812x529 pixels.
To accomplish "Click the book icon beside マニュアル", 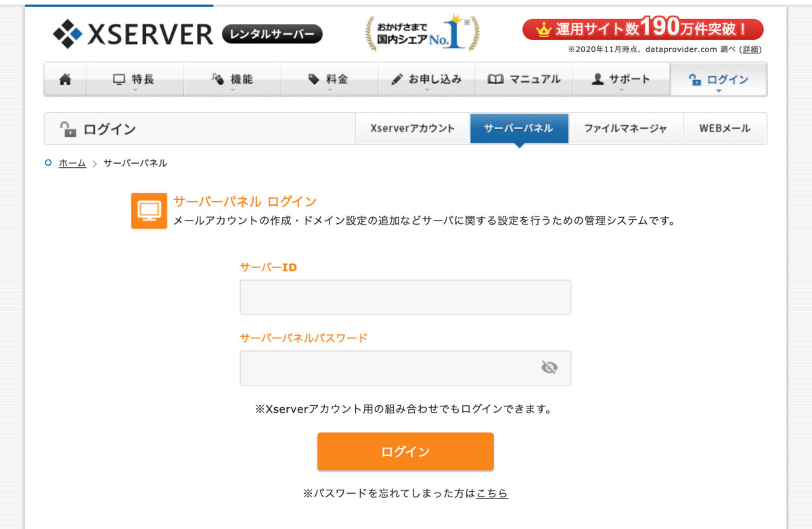I will point(495,79).
